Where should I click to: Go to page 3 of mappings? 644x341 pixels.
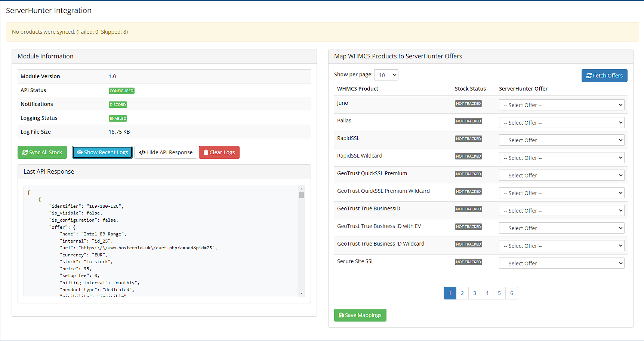[x=475, y=293]
